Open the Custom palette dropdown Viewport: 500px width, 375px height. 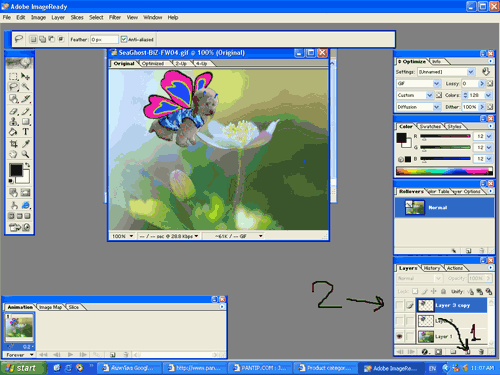pyautogui.click(x=429, y=95)
